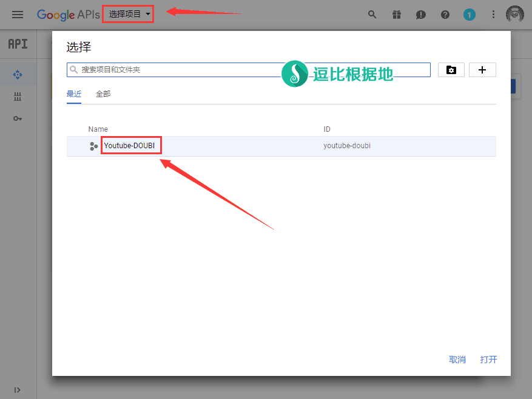
Task: Click the feedback speech bubble icon
Action: [x=421, y=15]
